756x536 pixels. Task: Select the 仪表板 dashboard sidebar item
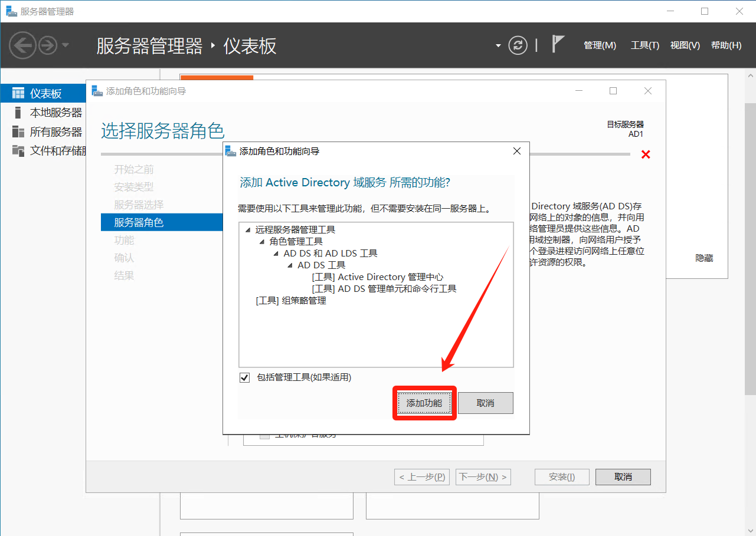click(x=45, y=93)
